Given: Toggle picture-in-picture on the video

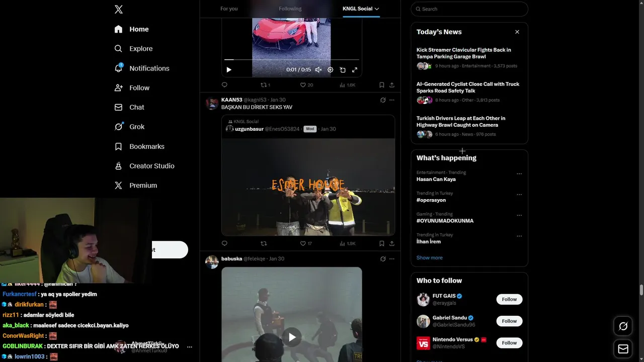Looking at the screenshot, I should tap(343, 70).
